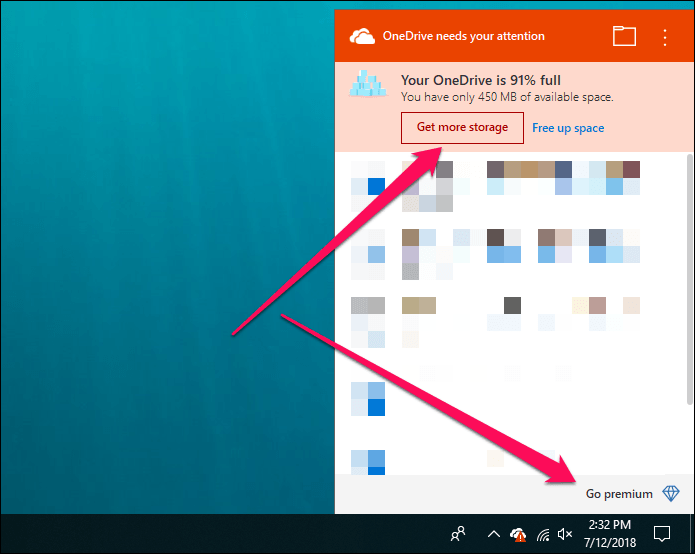Open the Wi-Fi network tray icon
695x554 pixels.
(543, 535)
